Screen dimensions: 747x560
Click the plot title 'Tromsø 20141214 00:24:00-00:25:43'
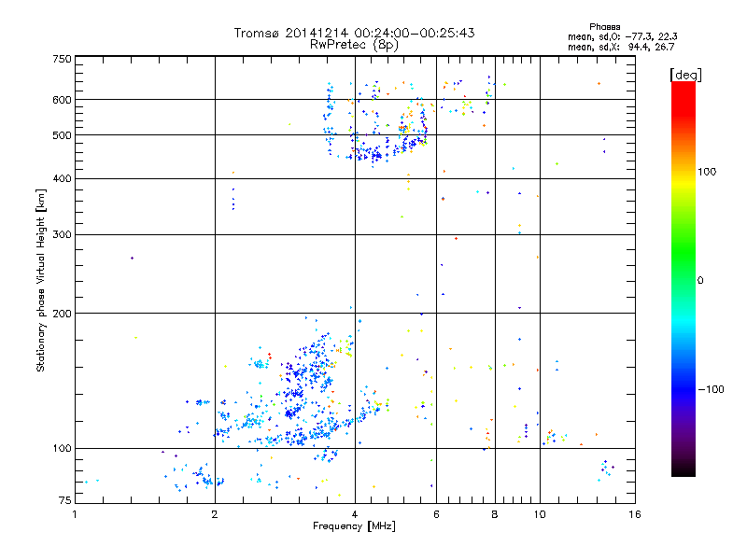pyautogui.click(x=354, y=33)
